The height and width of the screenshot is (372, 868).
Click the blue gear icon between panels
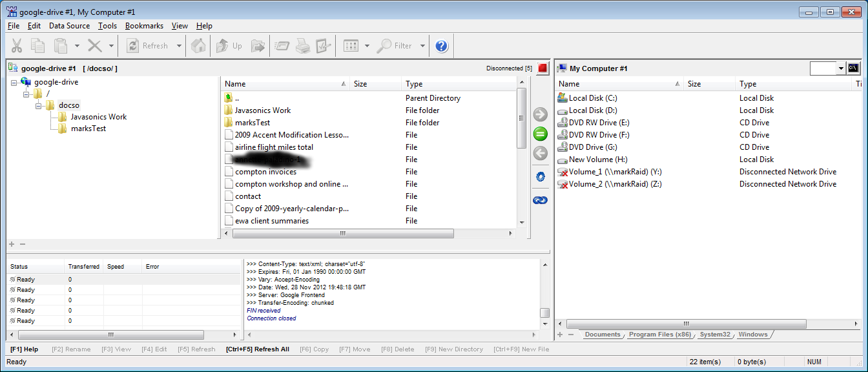[541, 176]
